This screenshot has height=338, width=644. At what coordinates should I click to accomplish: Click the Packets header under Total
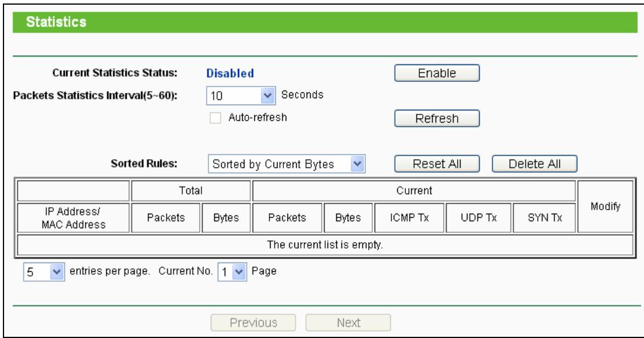click(166, 218)
